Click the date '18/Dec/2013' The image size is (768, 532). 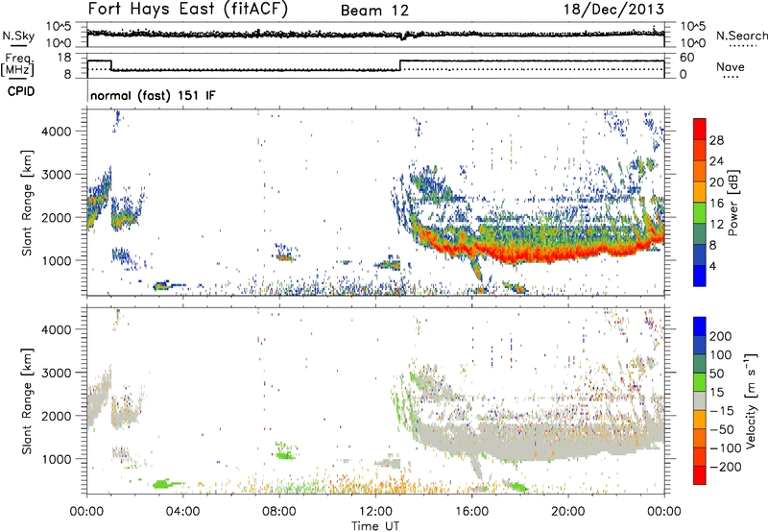pos(613,10)
